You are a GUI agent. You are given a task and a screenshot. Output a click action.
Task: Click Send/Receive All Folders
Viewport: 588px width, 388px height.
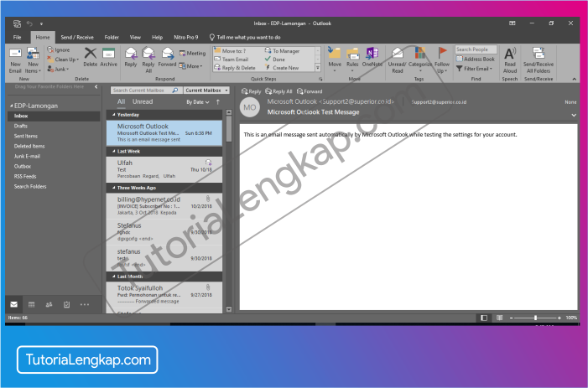[x=539, y=60]
